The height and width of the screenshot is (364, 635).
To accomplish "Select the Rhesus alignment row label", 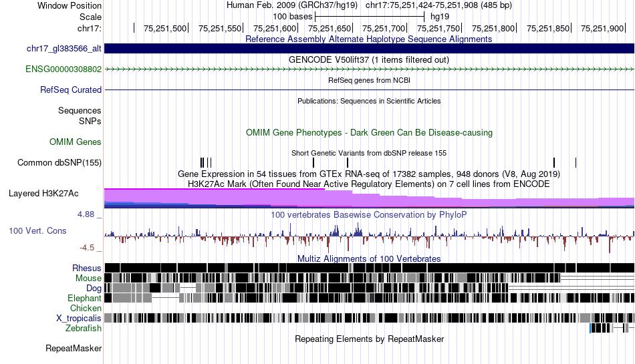I will [x=87, y=268].
